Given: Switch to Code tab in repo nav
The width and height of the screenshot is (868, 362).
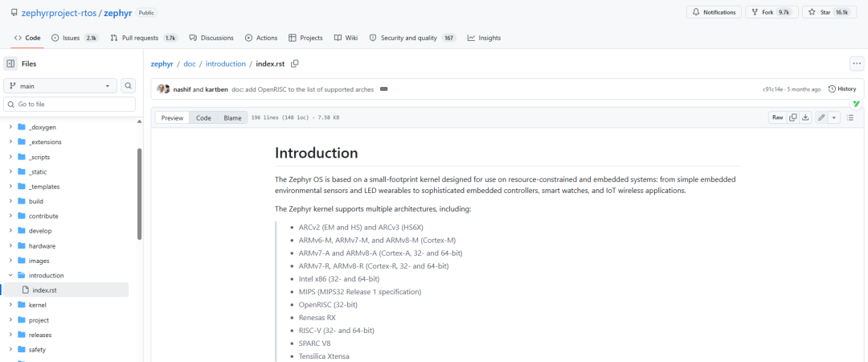Looking at the screenshot, I should [27, 38].
